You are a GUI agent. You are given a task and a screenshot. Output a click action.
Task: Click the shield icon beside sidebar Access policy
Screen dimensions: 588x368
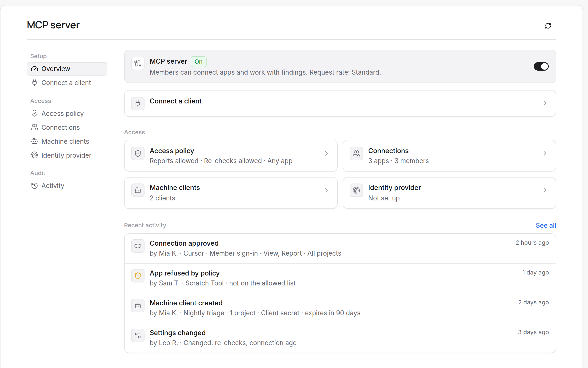pyautogui.click(x=35, y=113)
